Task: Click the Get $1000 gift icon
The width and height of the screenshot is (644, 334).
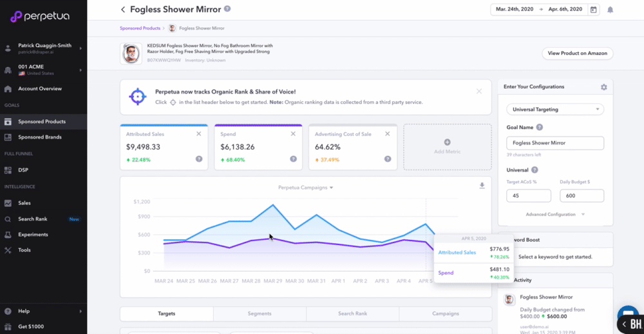Action: [x=8, y=327]
